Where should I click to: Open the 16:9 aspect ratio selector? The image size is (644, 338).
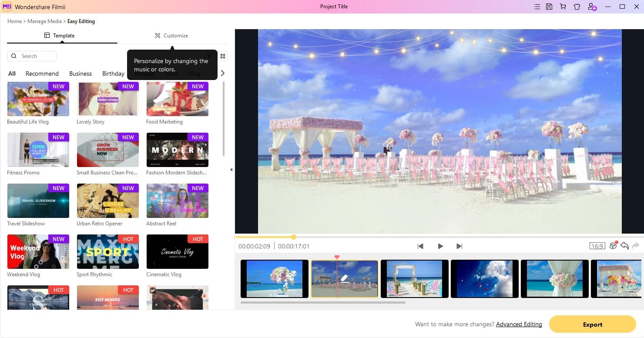597,246
